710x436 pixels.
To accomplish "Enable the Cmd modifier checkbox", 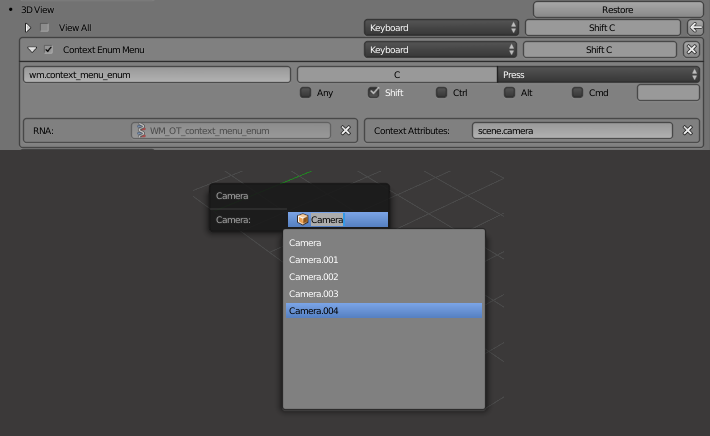I will (577, 93).
